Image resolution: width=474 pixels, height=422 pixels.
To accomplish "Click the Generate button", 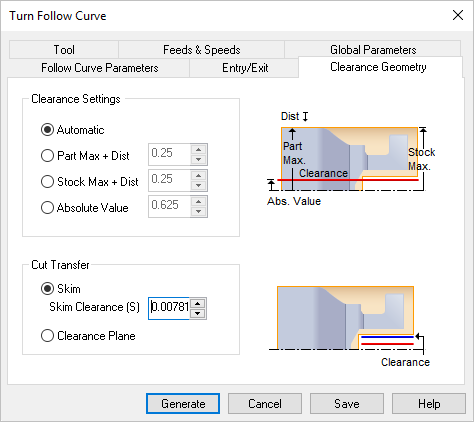I will point(183,404).
